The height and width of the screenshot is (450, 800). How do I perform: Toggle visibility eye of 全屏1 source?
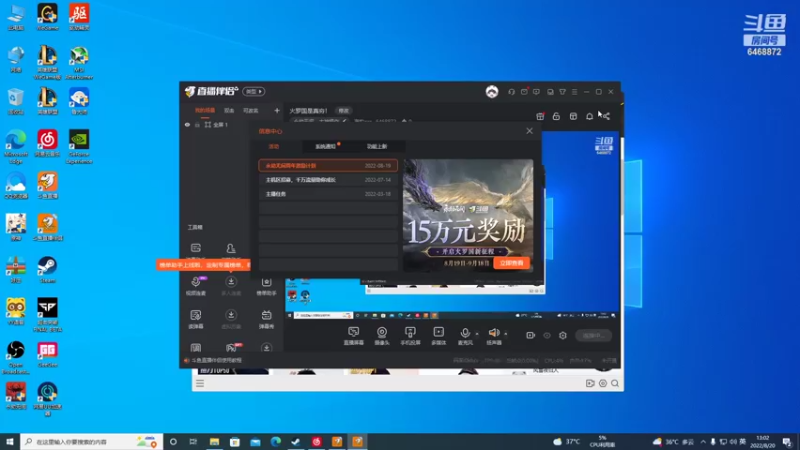pyautogui.click(x=187, y=124)
